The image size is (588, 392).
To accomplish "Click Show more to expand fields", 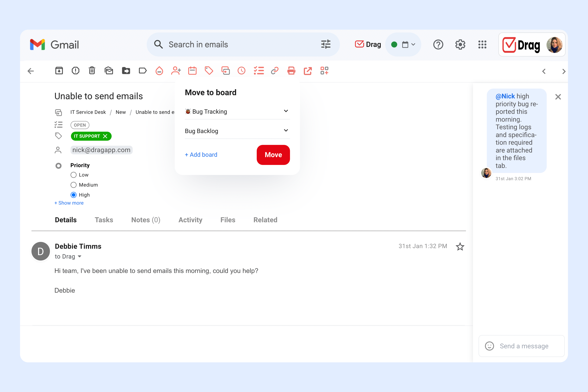I will 69,203.
